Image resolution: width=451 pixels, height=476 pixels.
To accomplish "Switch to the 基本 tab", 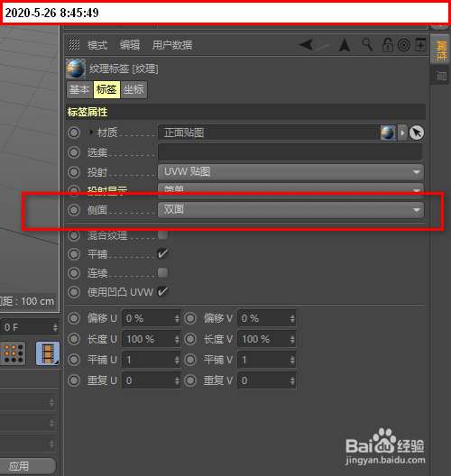I will click(79, 89).
